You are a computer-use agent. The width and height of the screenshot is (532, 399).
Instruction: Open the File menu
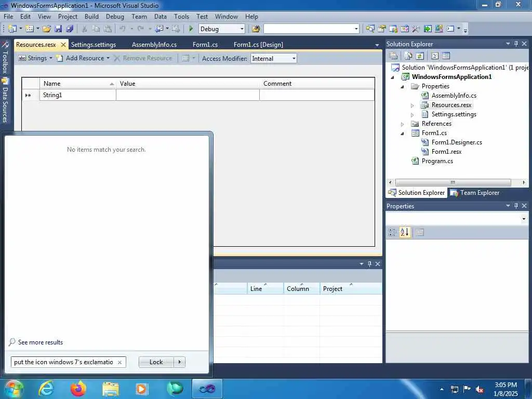tap(8, 16)
